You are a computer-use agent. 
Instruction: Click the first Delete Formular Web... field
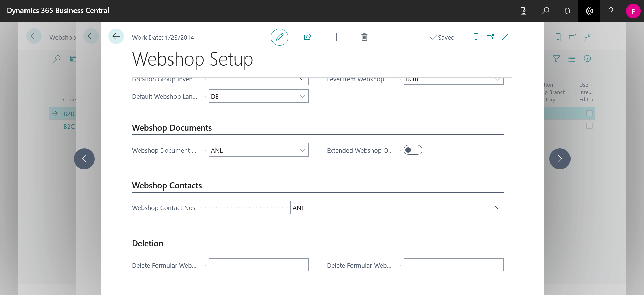click(258, 265)
